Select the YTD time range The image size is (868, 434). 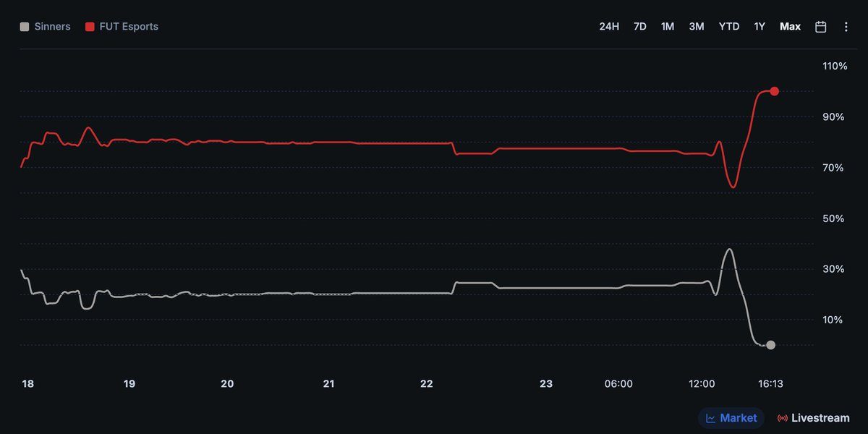point(729,27)
